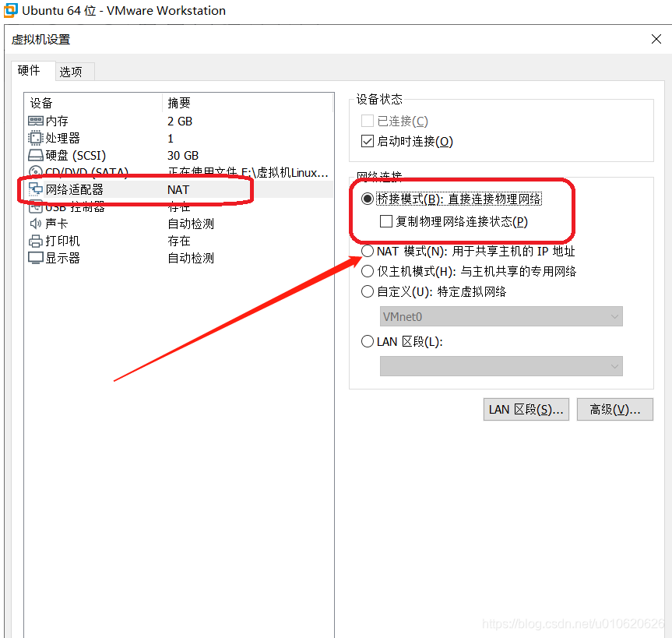Select the 打印机 row label
672x638 pixels.
click(x=62, y=241)
